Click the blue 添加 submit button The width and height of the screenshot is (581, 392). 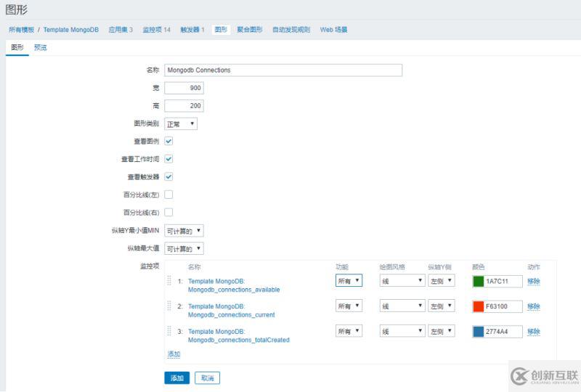pos(176,378)
